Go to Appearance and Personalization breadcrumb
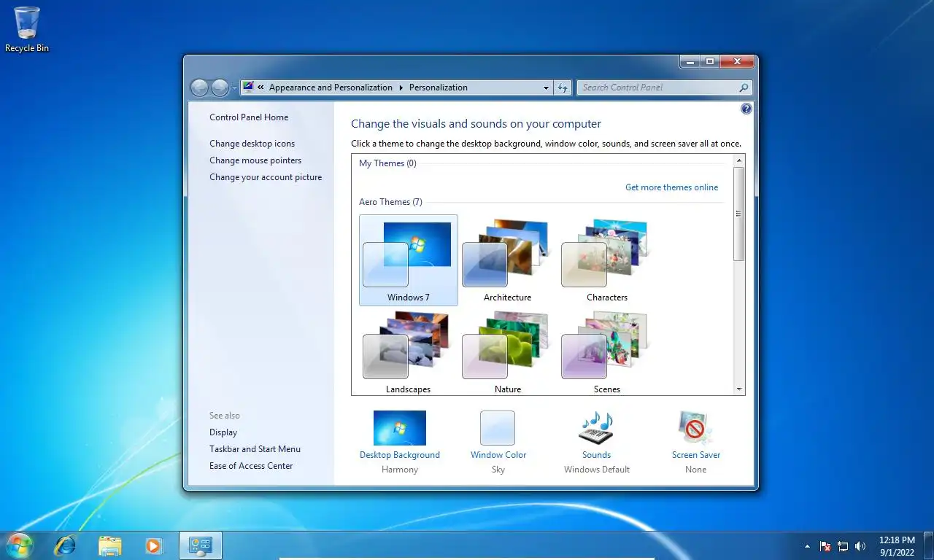Image resolution: width=934 pixels, height=560 pixels. click(x=331, y=87)
